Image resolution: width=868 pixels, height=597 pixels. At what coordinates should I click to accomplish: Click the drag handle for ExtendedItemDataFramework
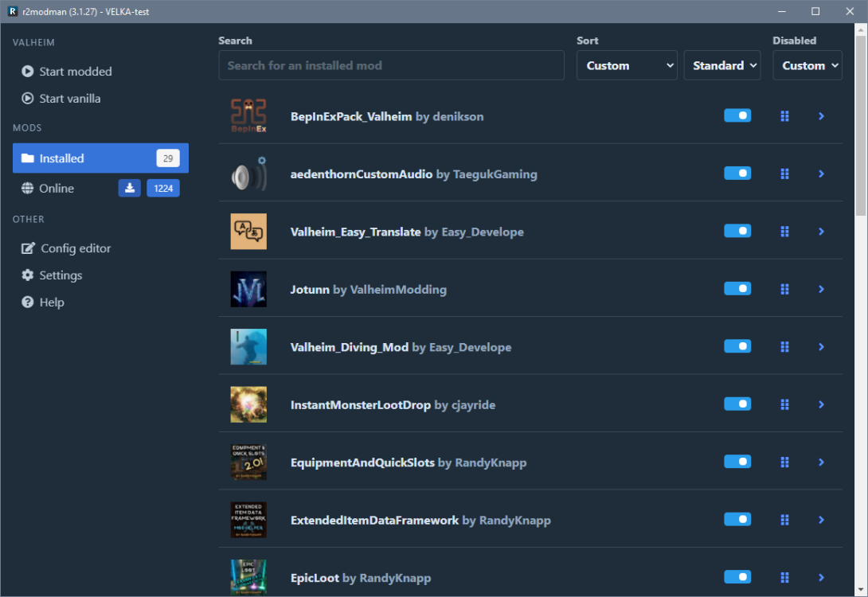tap(784, 520)
